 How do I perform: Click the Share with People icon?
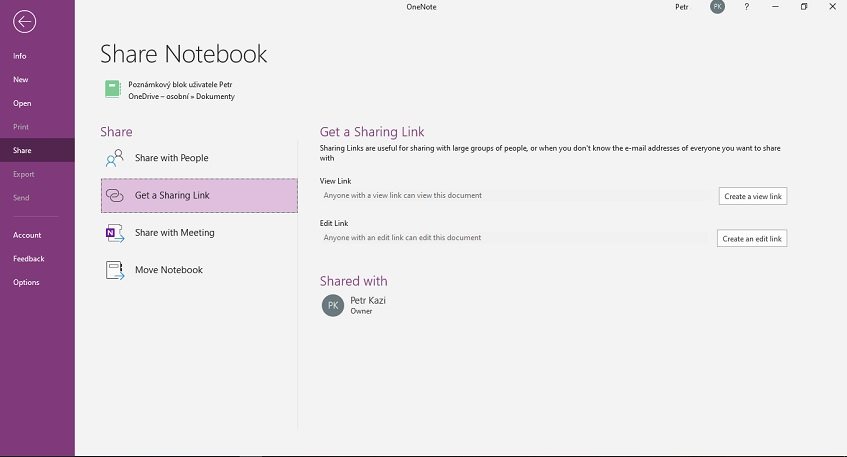[x=115, y=158]
